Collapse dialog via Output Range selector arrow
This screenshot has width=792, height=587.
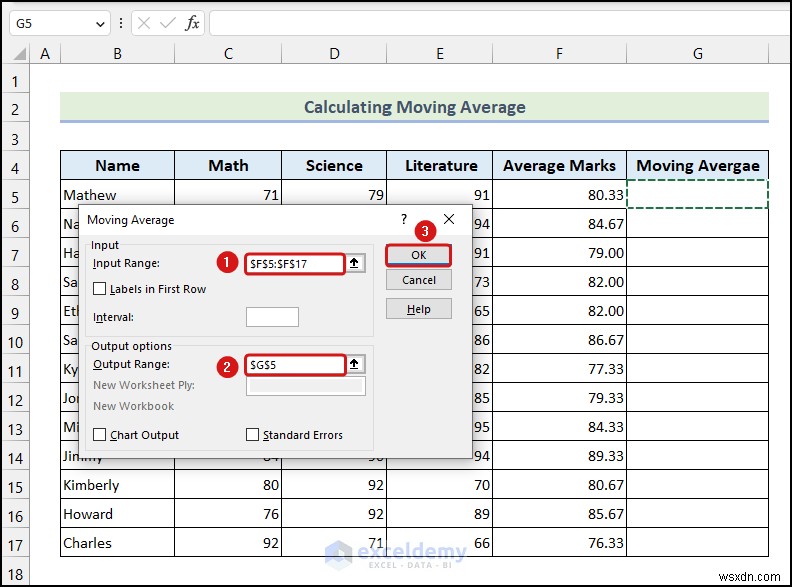point(355,364)
